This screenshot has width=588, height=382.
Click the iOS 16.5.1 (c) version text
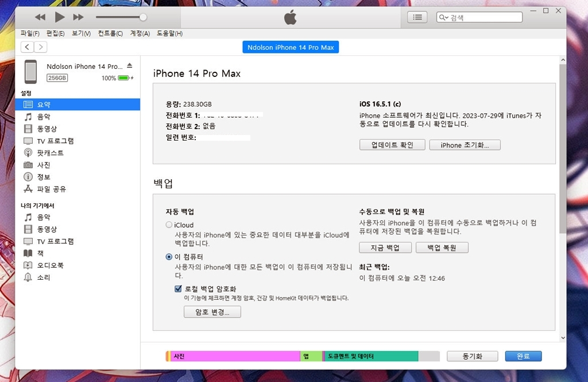380,104
